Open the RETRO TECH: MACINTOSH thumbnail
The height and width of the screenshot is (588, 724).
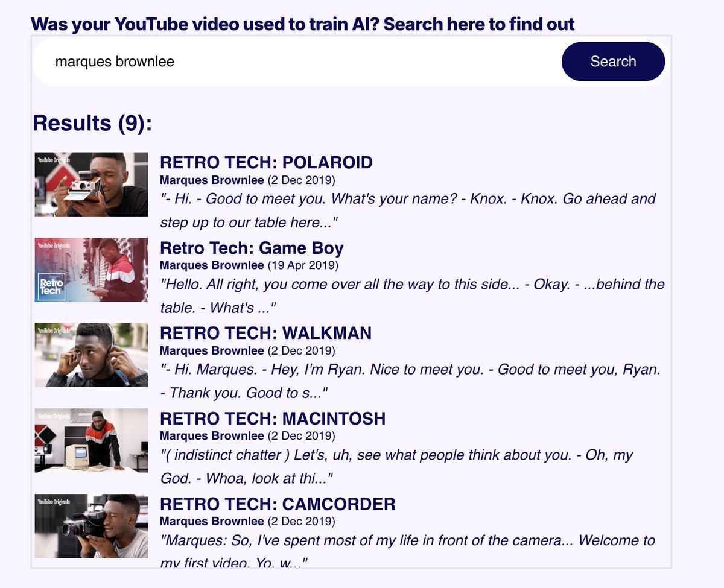tap(91, 441)
